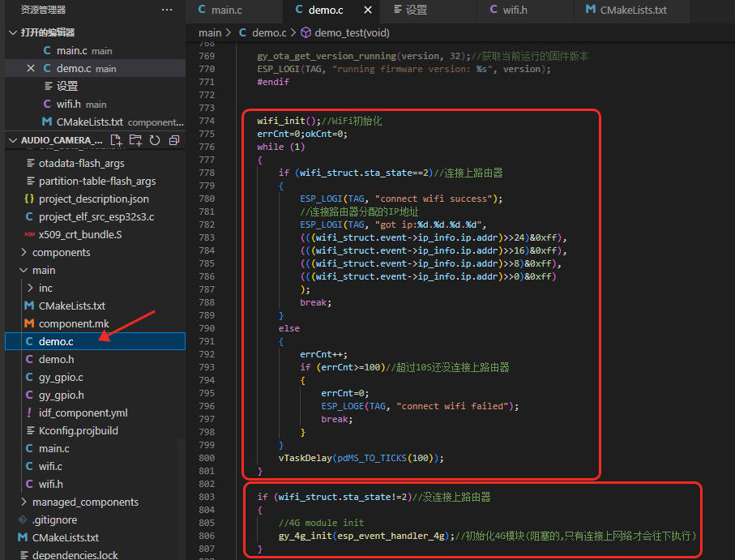
Task: Click the New File icon in the explorer header
Action: tap(116, 140)
